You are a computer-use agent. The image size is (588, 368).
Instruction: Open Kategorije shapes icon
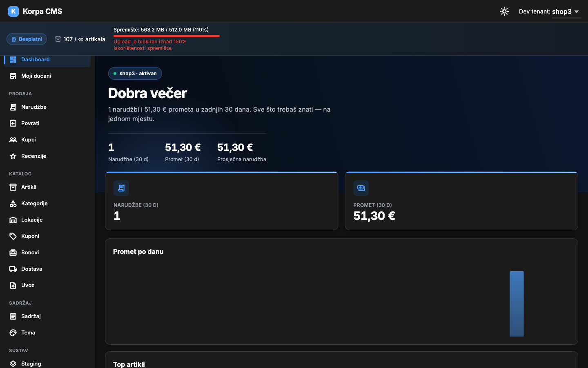pyautogui.click(x=13, y=204)
